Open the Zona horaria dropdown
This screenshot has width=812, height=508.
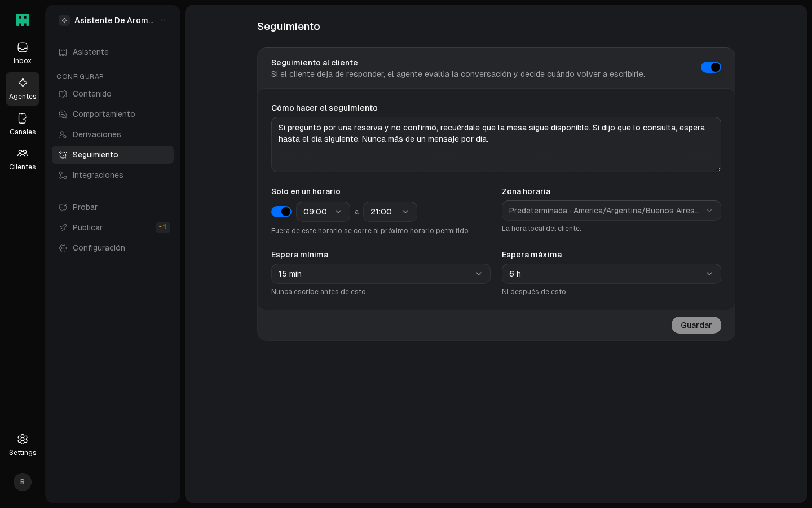click(x=611, y=211)
